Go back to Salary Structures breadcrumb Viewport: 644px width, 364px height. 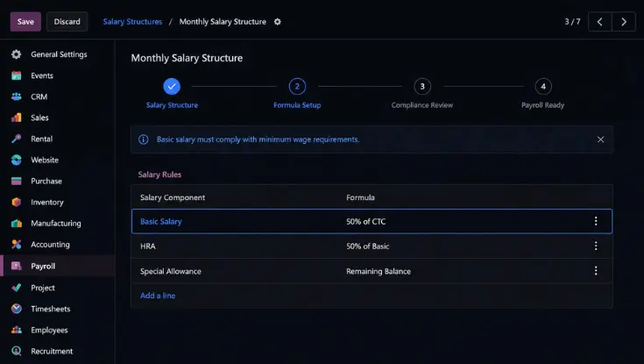tap(132, 22)
